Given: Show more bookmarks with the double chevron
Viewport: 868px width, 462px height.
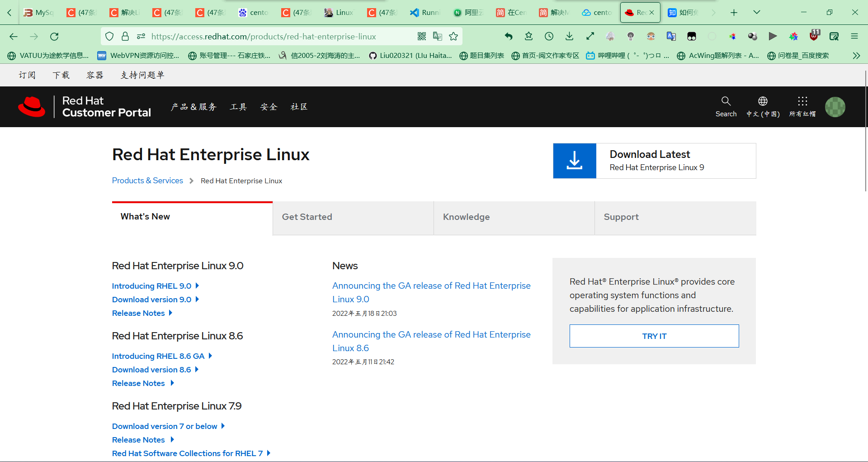Looking at the screenshot, I should pos(856,56).
